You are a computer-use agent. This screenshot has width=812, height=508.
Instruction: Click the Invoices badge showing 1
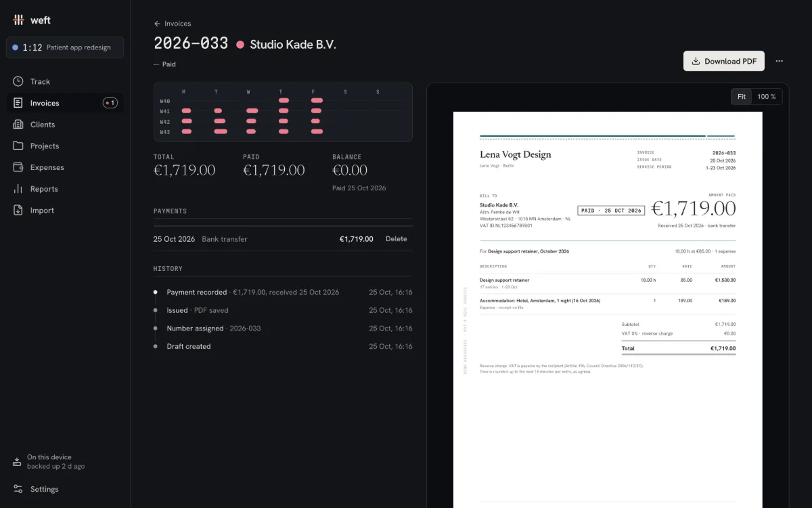click(x=110, y=103)
